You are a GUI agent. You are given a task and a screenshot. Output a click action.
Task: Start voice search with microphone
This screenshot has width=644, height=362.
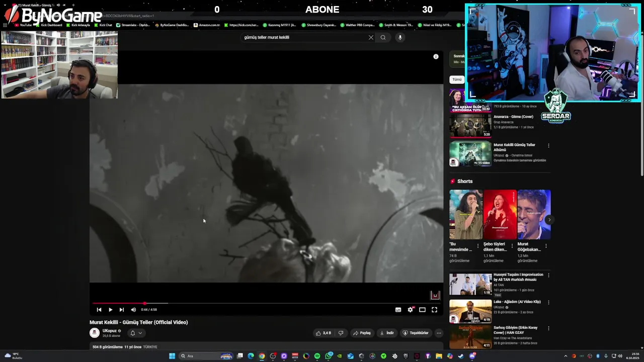400,37
